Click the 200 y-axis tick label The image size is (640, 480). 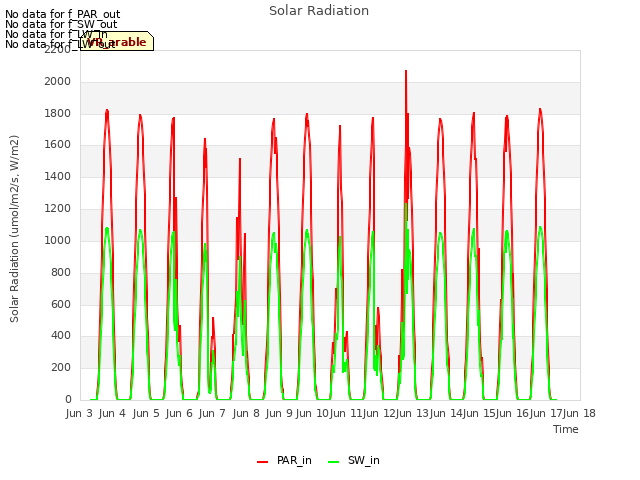61,367
